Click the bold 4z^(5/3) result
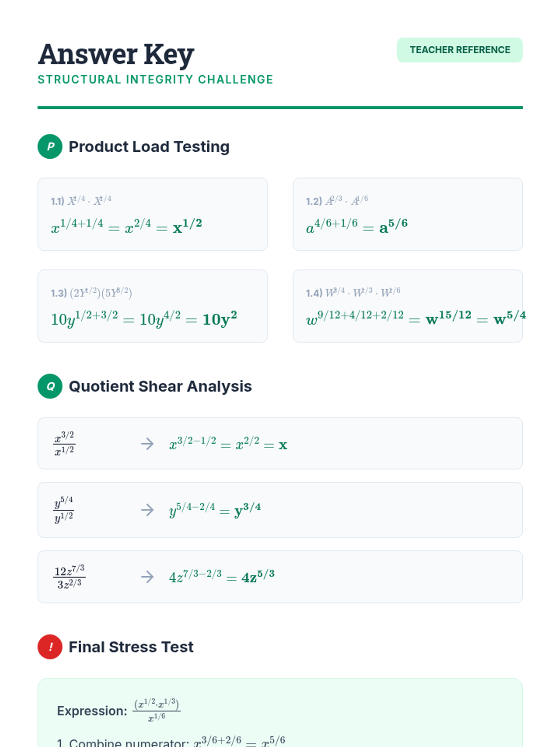 pyautogui.click(x=258, y=577)
